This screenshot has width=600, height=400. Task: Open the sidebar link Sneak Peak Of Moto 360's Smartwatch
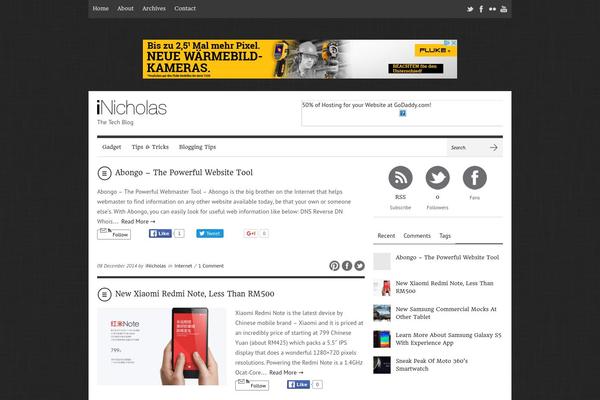click(432, 365)
